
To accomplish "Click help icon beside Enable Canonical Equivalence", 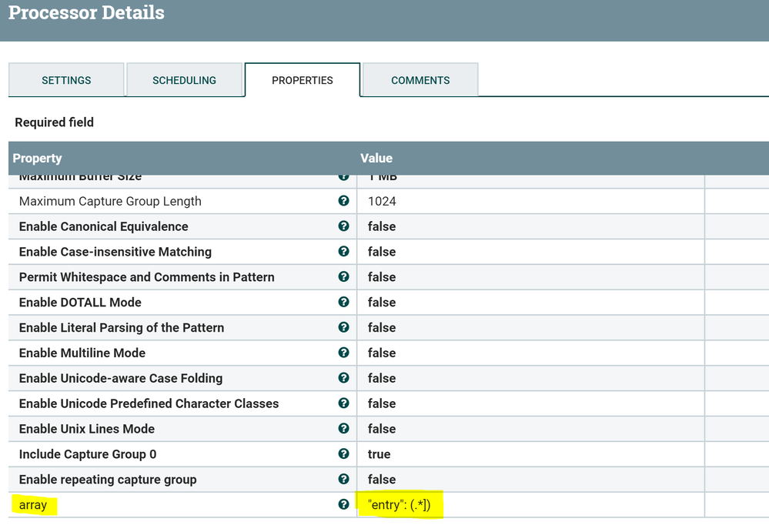I will (343, 226).
